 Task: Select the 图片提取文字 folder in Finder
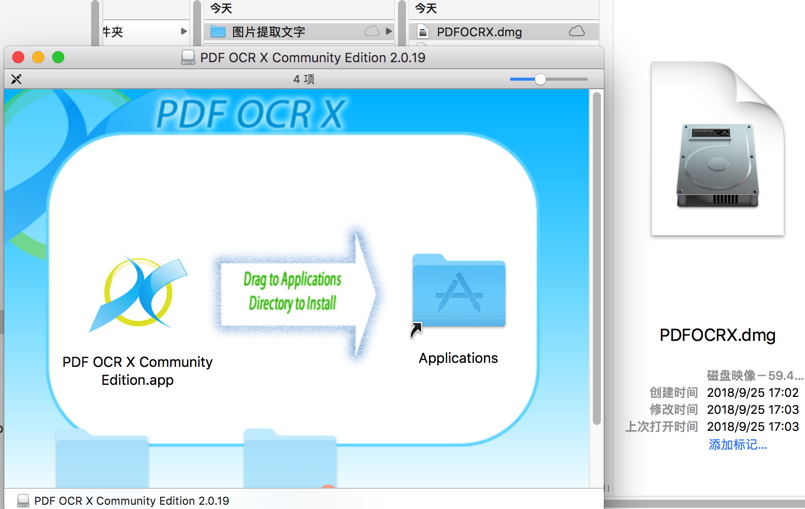(299, 32)
